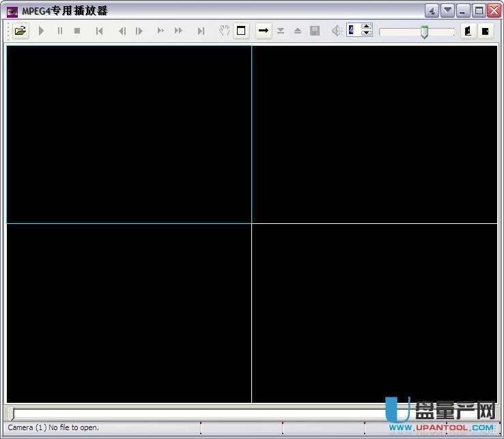This screenshot has width=504, height=439.
Task: Step forward one frame
Action: click(x=139, y=31)
